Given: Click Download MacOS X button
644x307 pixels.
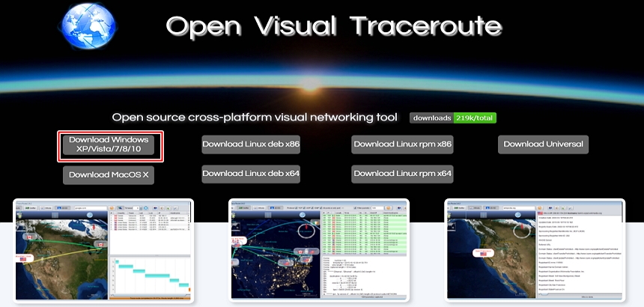Looking at the screenshot, I should pyautogui.click(x=109, y=175).
